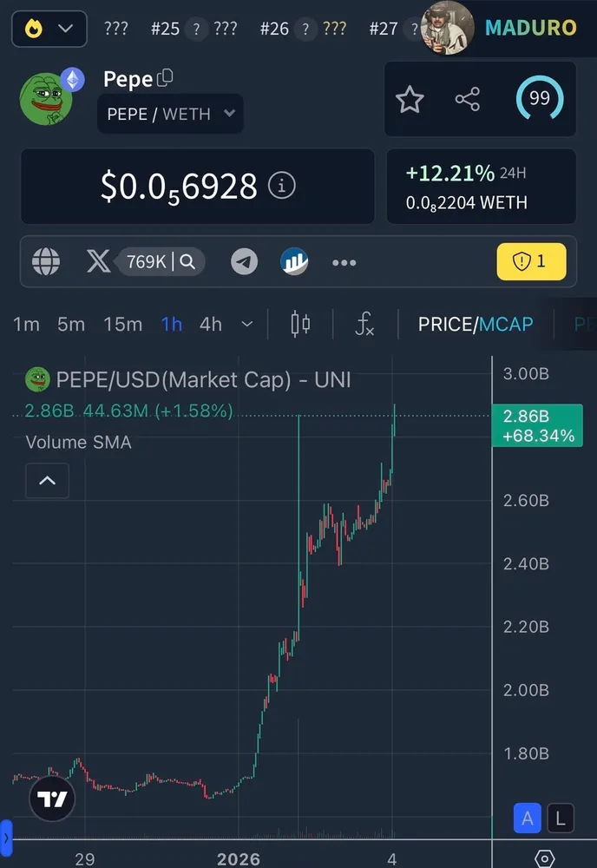Open the chart settings hexagon icon
Image resolution: width=597 pixels, height=868 pixels.
pos(544,858)
